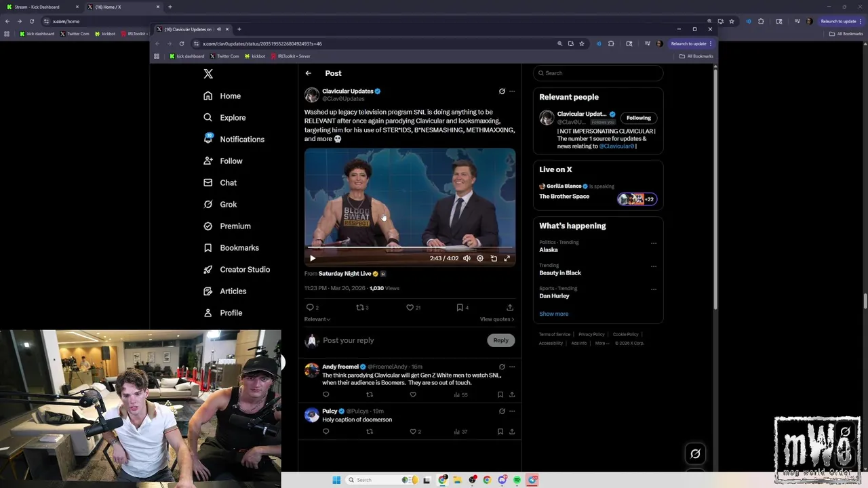
Task: Open the X logo home link
Action: pos(208,74)
